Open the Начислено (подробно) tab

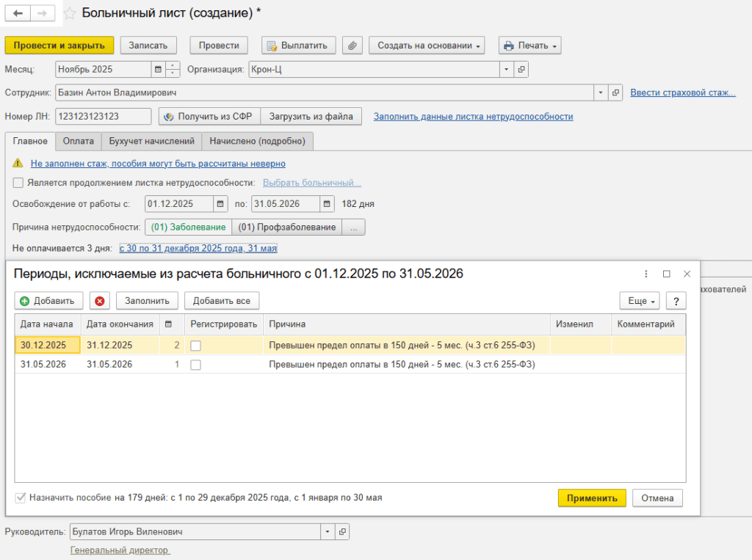tap(257, 141)
